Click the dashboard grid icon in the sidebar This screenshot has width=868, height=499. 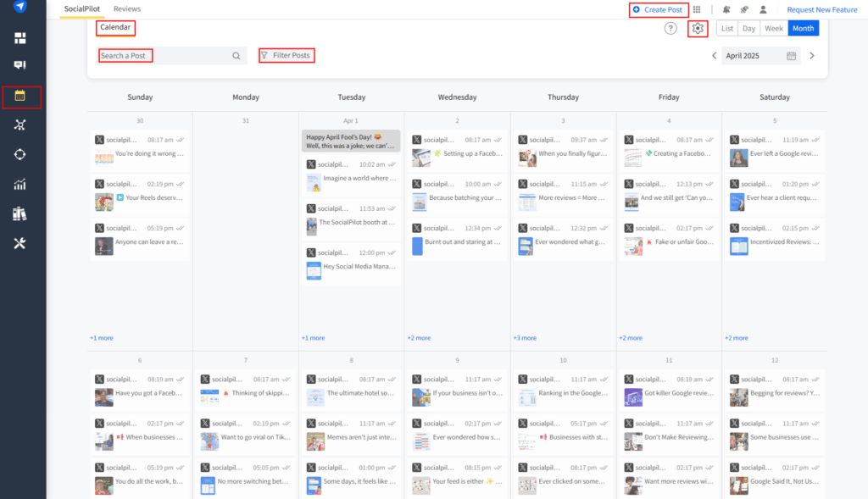pyautogui.click(x=22, y=38)
